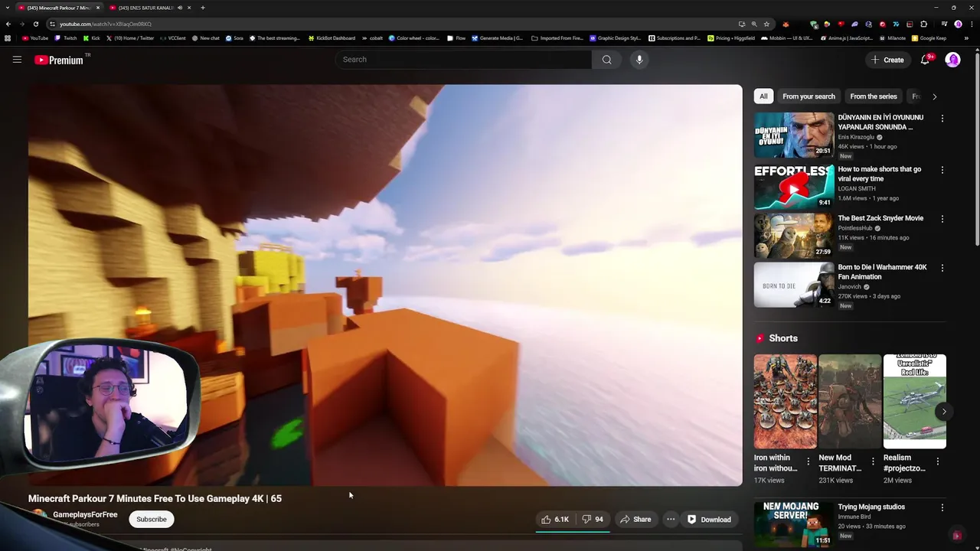Click the Minecraft parkour video player
Image resolution: width=980 pixels, height=551 pixels.
point(385,285)
